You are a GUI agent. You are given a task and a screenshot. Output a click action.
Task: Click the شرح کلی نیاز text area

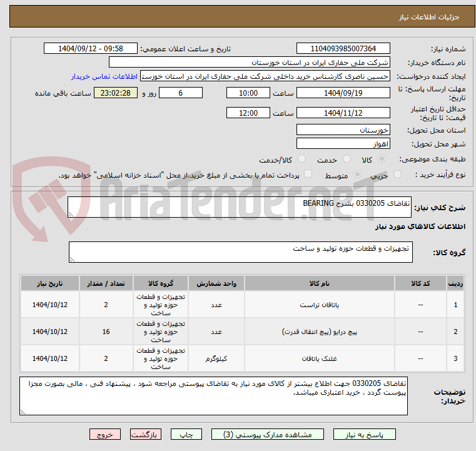240,207
